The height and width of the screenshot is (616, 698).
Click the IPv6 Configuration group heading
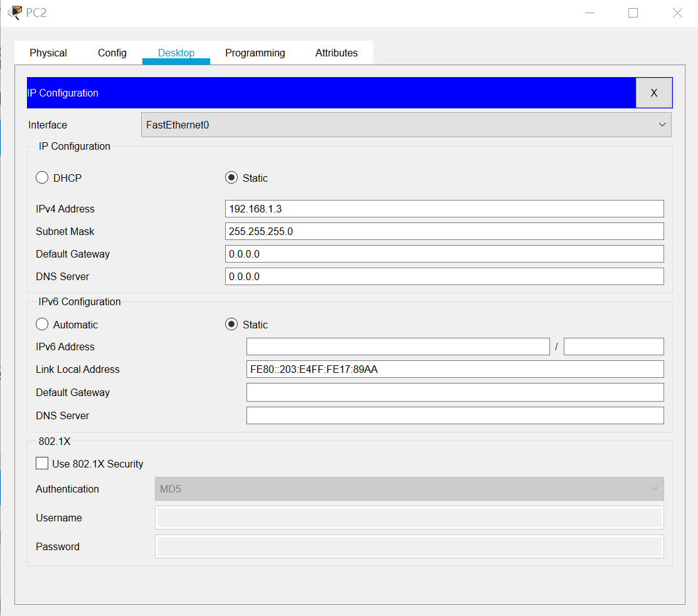coord(79,301)
